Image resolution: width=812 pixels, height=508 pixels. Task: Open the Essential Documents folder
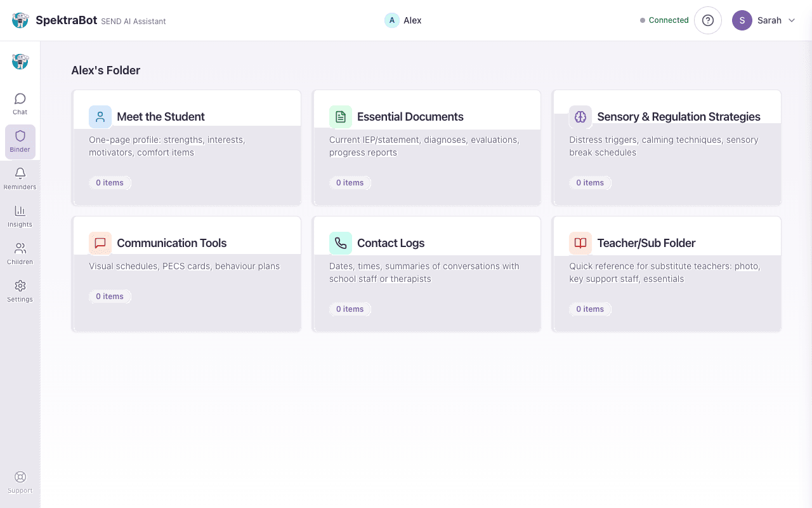click(x=426, y=148)
